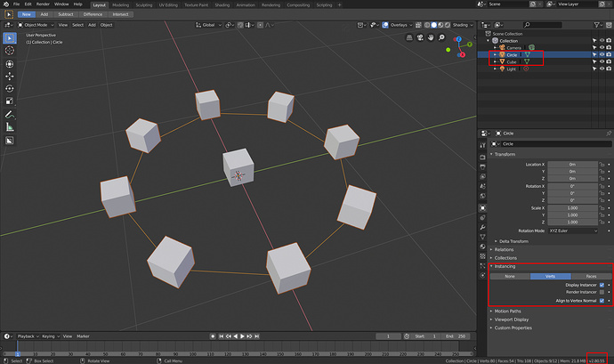Viewport: 614px width, 364px height.
Task: Hide the Cube object with eye icon
Action: click(x=602, y=62)
